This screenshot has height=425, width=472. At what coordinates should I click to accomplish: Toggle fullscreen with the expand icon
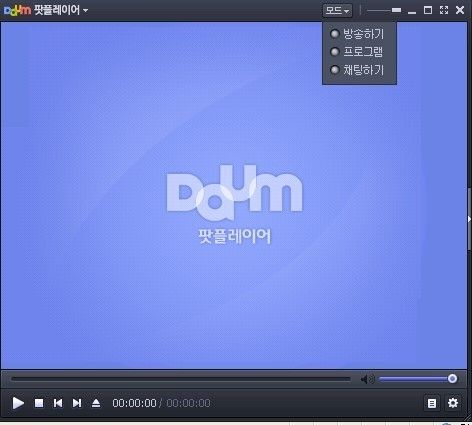[x=444, y=10]
